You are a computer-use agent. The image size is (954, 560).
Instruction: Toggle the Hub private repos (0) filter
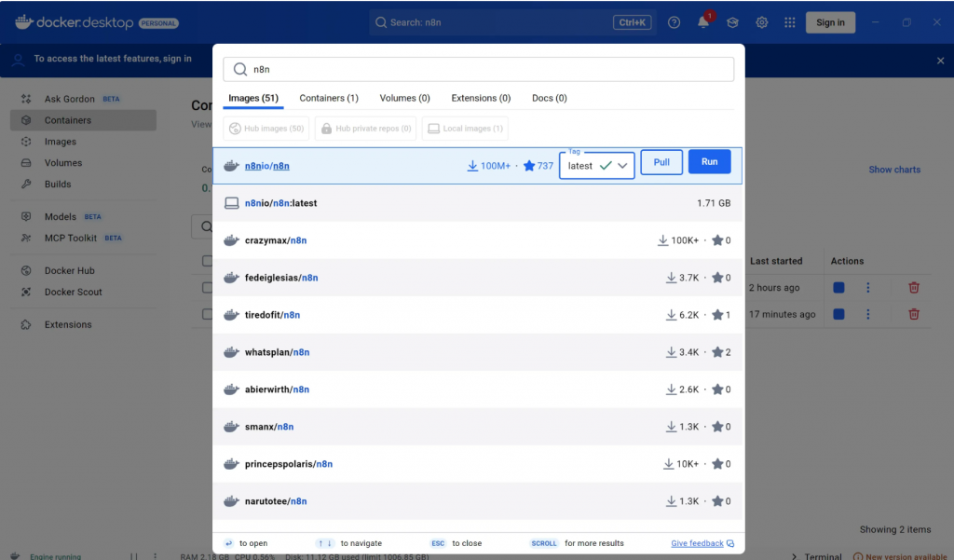pos(365,129)
